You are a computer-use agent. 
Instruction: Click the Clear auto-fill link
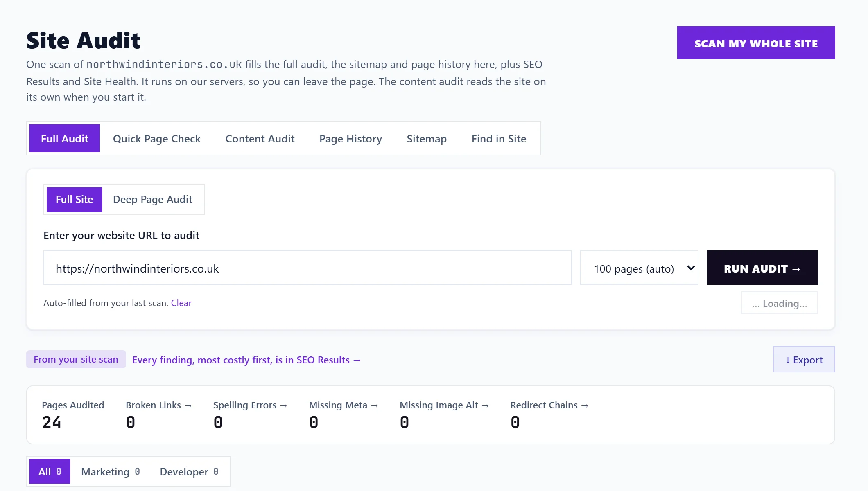pos(181,303)
